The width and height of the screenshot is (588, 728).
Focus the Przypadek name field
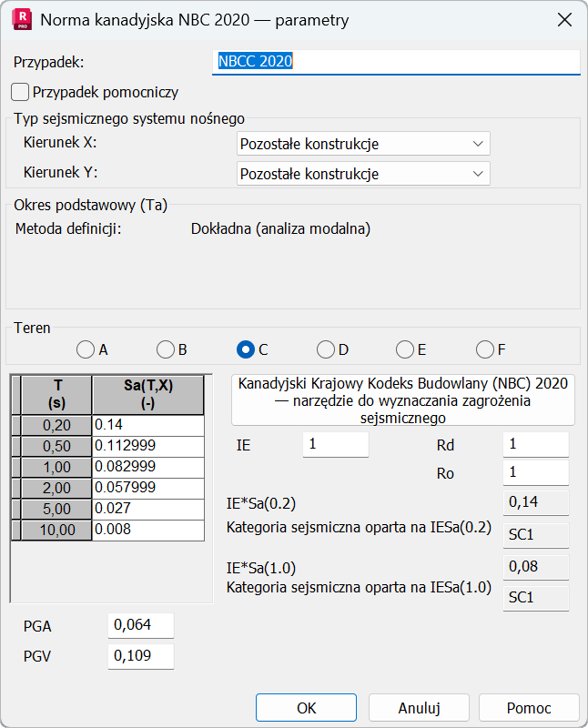pos(396,62)
